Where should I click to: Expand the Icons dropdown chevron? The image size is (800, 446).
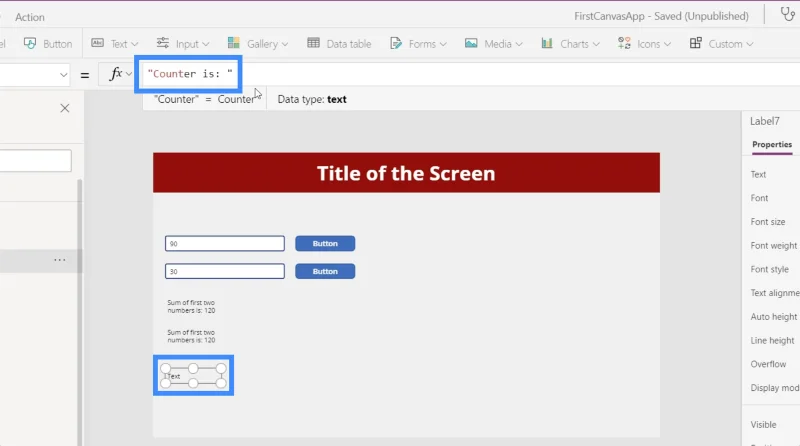667,44
